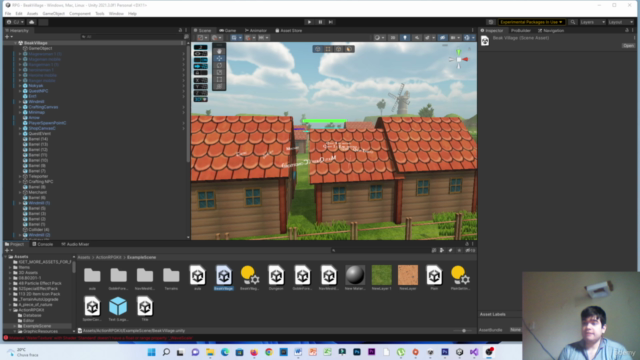Open the Layout dropdown

tap(620, 22)
